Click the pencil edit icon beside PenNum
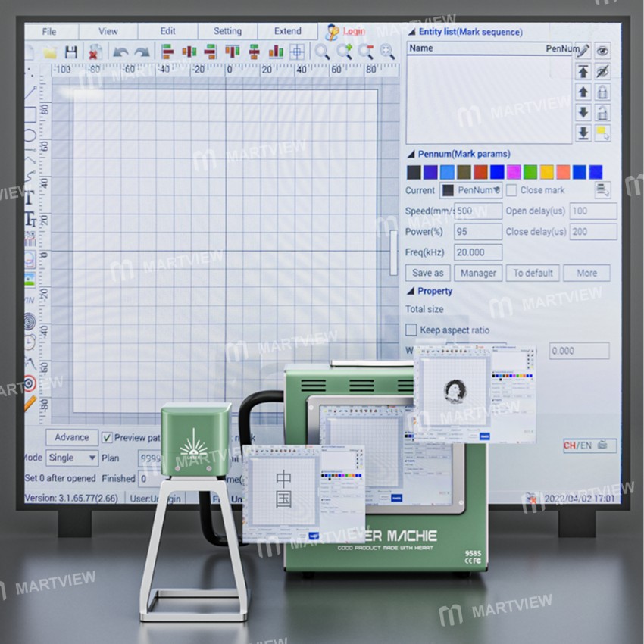644x644 pixels. pyautogui.click(x=583, y=50)
